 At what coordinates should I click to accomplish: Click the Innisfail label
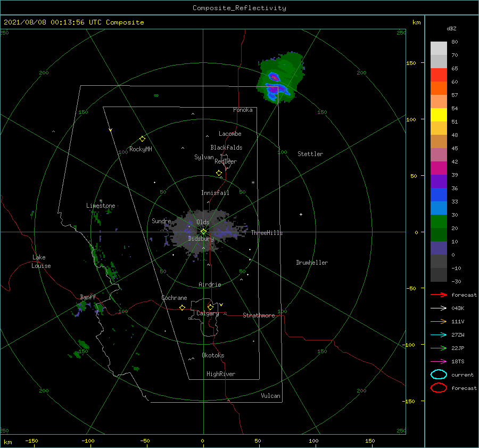coord(215,193)
